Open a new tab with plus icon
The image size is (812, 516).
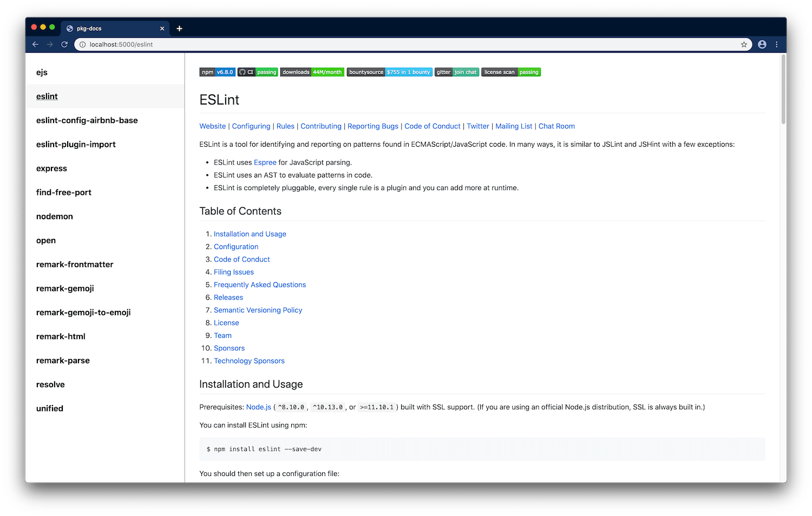pos(179,29)
